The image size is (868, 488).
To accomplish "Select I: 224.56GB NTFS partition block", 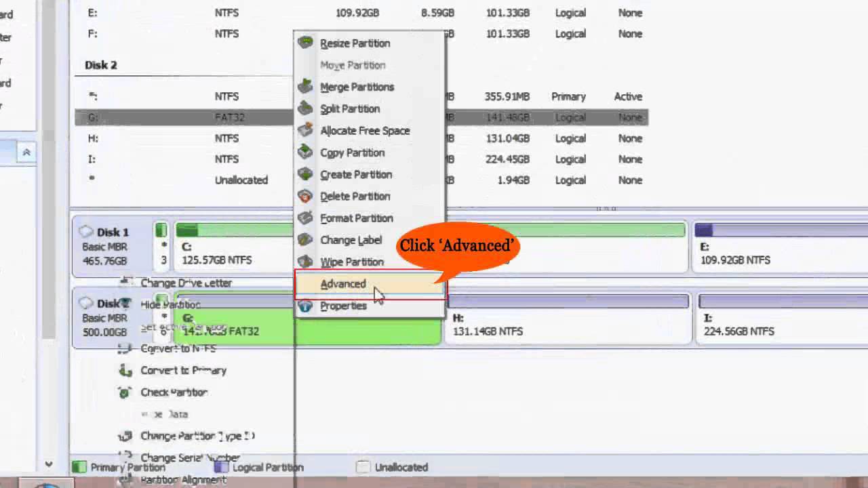I will pyautogui.click(x=783, y=319).
